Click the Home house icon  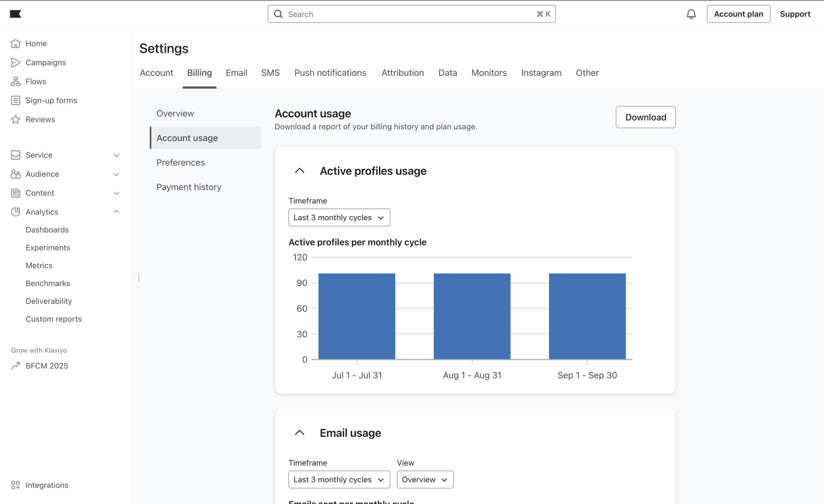tap(15, 44)
